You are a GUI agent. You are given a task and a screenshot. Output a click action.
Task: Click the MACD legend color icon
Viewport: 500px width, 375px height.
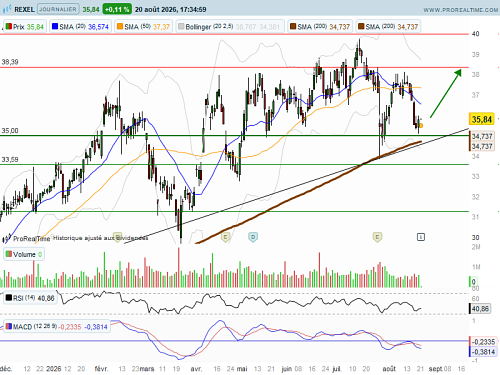pyautogui.click(x=9, y=326)
